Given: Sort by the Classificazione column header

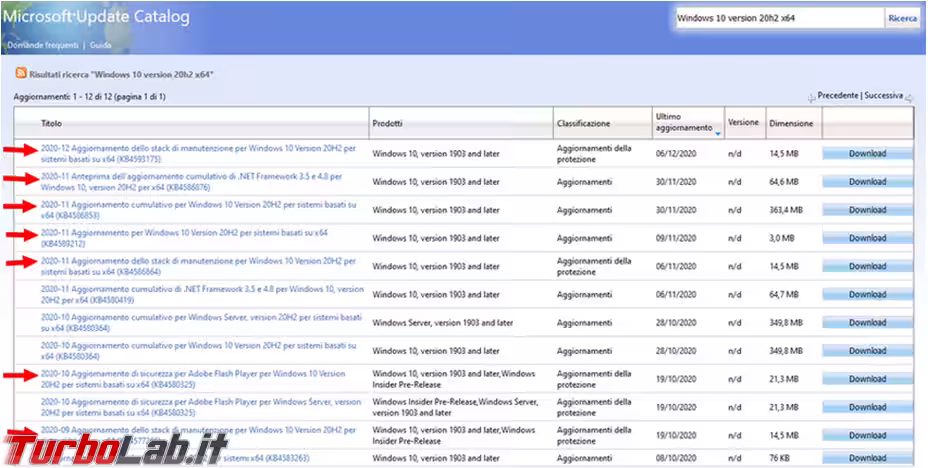Looking at the screenshot, I should (583, 123).
